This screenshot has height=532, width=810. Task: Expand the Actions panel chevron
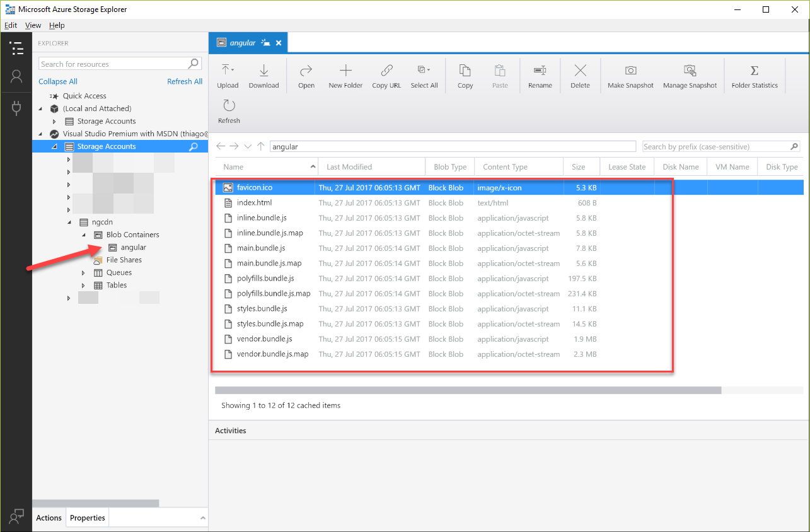pyautogui.click(x=203, y=518)
